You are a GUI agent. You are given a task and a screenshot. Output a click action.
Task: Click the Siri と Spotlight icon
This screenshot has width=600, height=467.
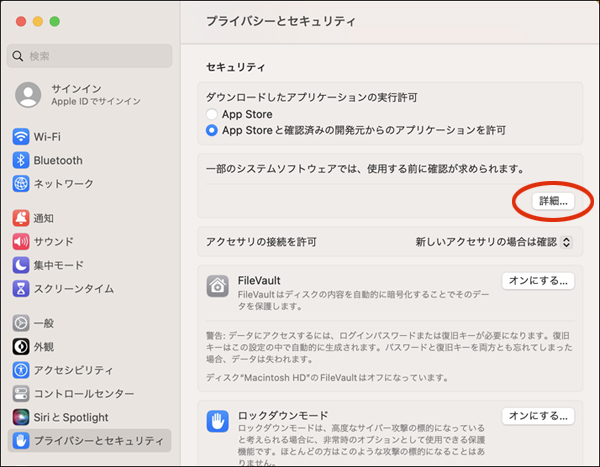(21, 417)
